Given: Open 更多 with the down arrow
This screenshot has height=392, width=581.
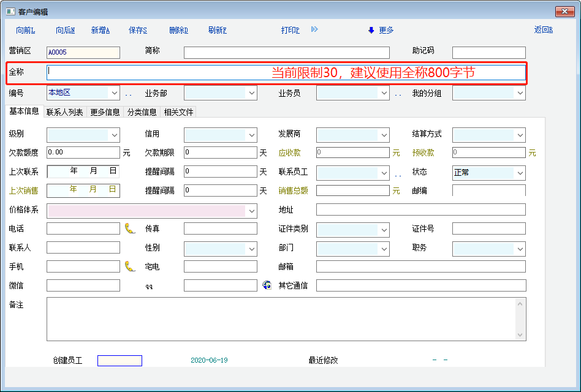Looking at the screenshot, I should (381, 30).
